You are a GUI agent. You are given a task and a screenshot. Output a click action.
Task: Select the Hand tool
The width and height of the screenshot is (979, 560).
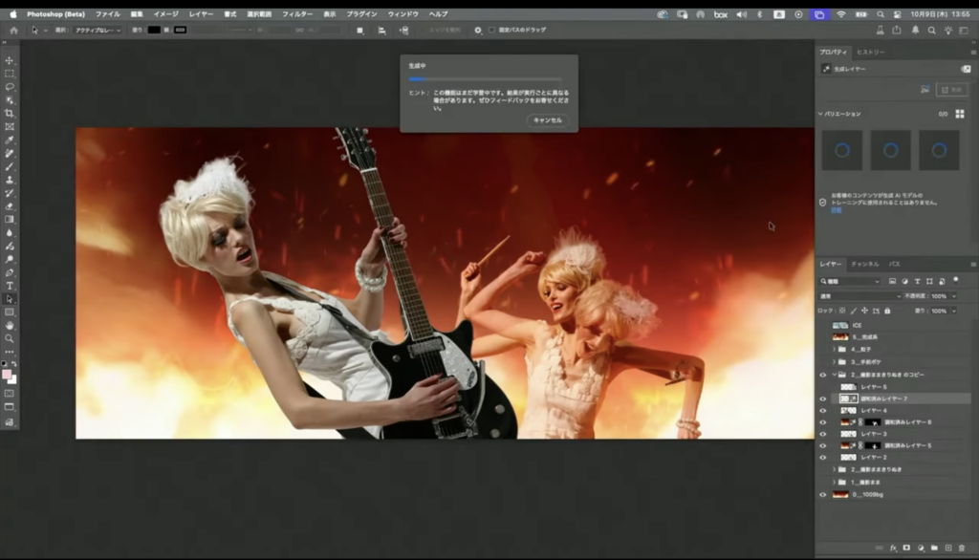click(10, 325)
